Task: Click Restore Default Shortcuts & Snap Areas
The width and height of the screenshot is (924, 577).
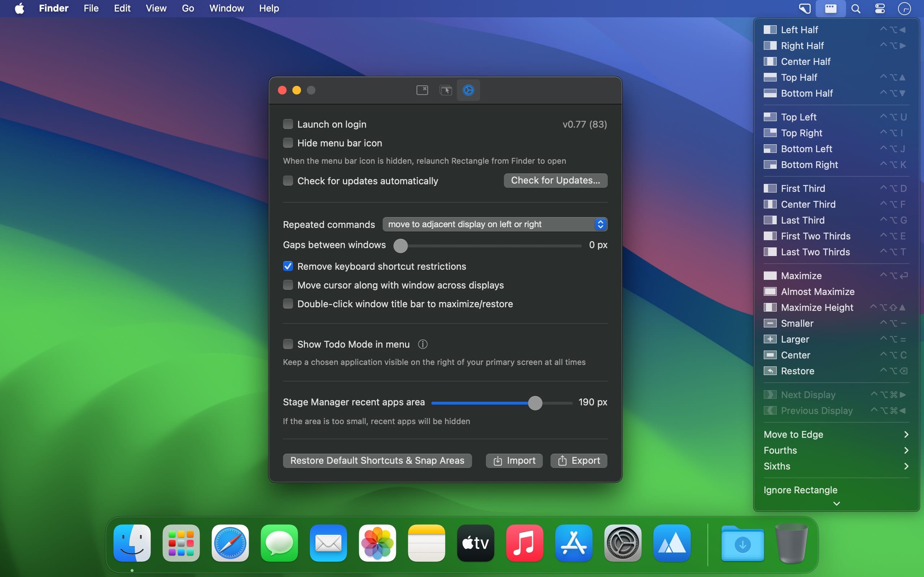Action: tap(377, 461)
